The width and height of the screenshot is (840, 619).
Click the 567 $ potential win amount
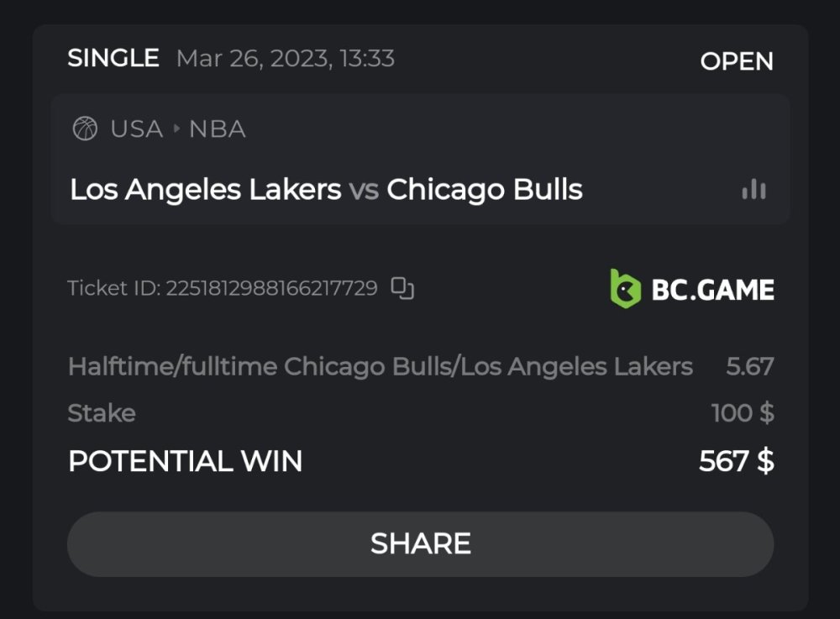point(736,461)
